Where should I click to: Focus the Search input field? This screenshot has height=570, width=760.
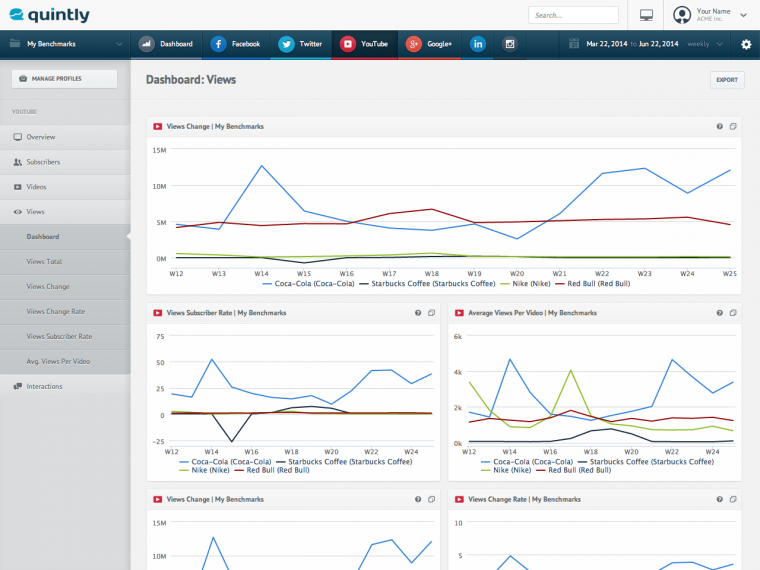point(573,15)
